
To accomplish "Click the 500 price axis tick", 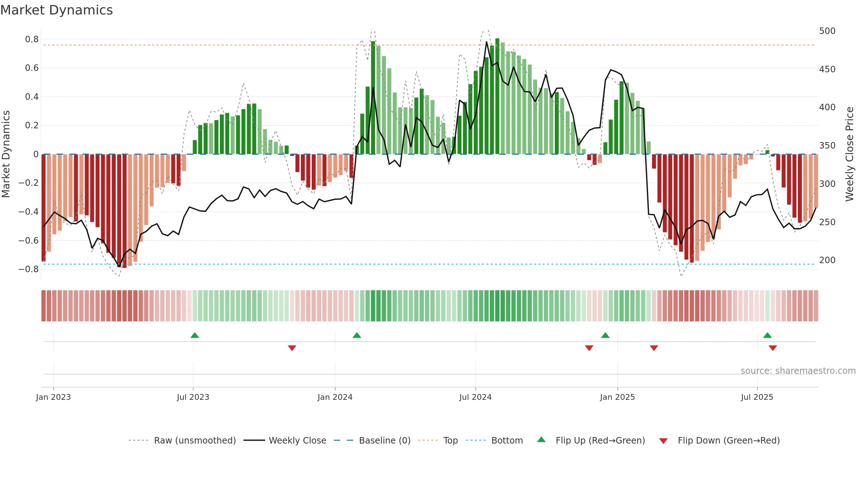I will tap(827, 31).
